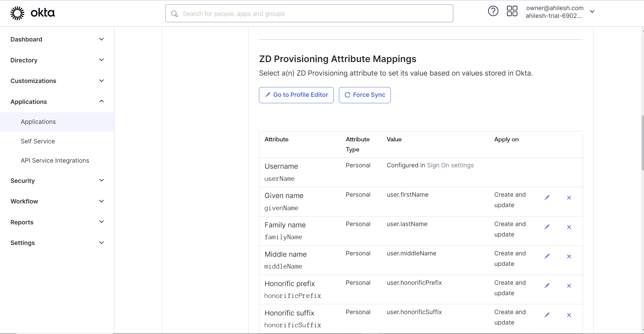Select Self Service in sidebar
Image resolution: width=644 pixels, height=334 pixels.
(38, 141)
